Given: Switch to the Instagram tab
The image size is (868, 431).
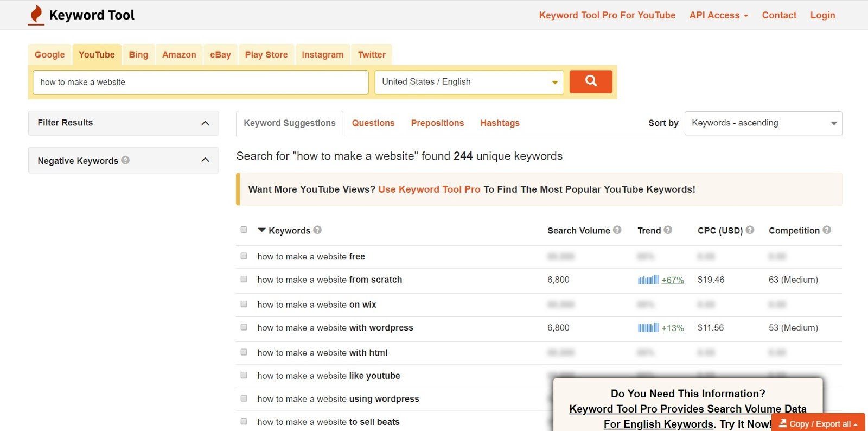Looking at the screenshot, I should pos(322,54).
